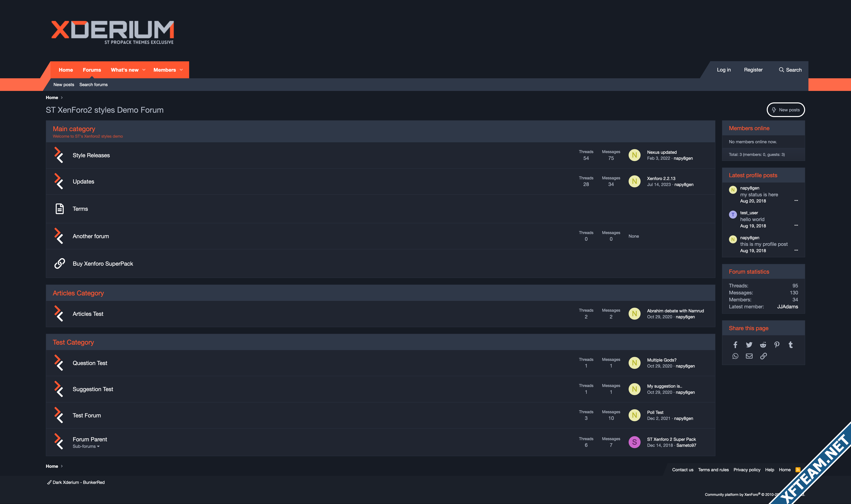
Task: Open the Search box in header
Action: click(x=790, y=70)
